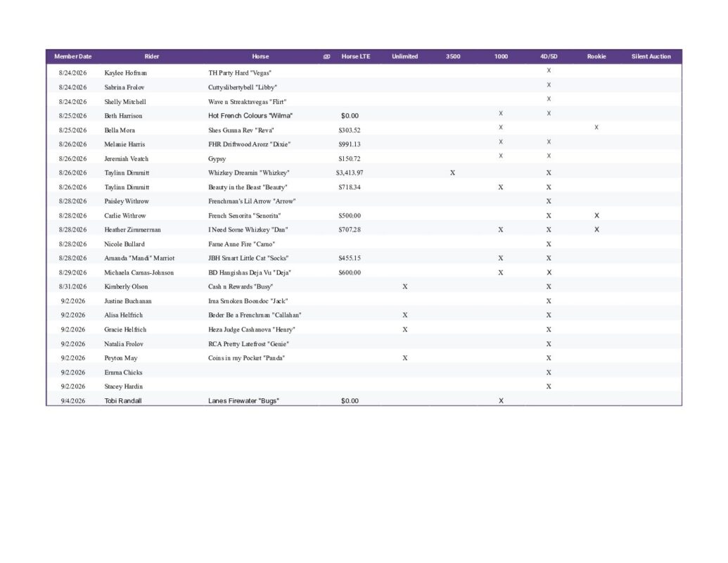Click rider Peyton May
The image size is (728, 563).
pos(121,358)
